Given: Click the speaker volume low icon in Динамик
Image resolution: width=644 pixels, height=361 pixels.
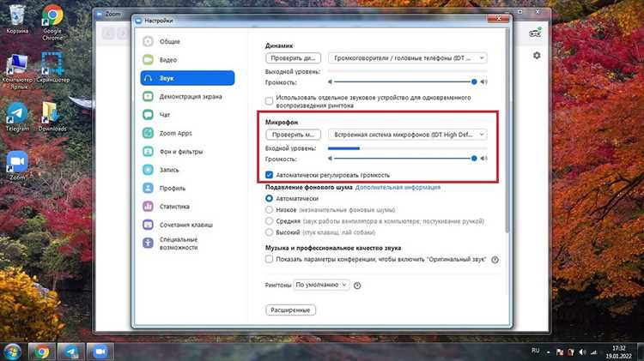Looking at the screenshot, I should [x=330, y=82].
